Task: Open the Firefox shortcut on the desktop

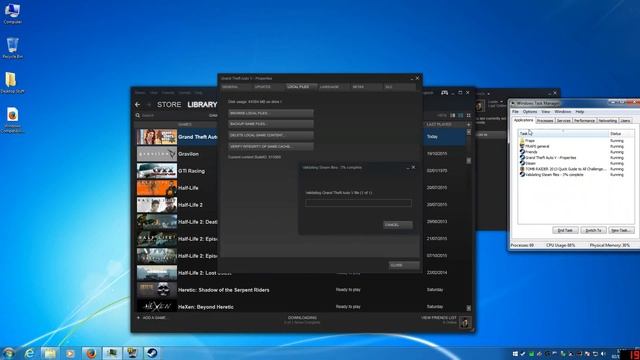Action: click(12, 120)
